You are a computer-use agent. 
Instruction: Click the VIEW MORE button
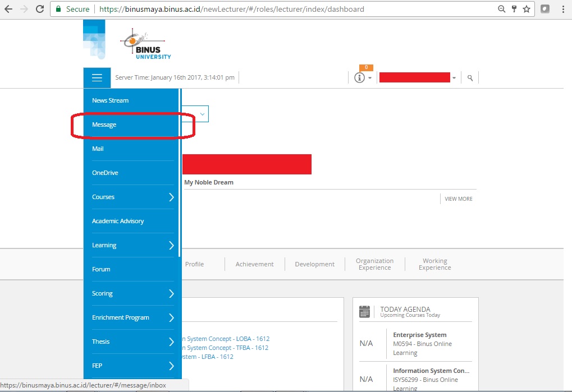[458, 199]
